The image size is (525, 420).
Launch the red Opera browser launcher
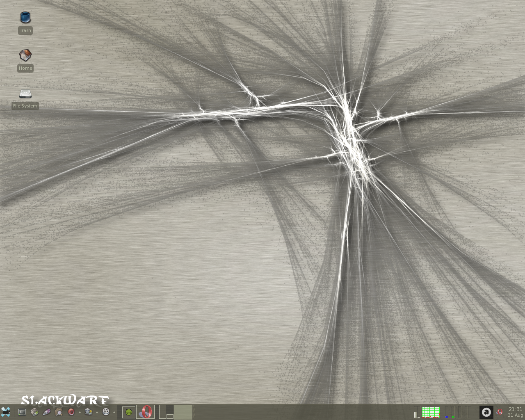click(x=71, y=412)
